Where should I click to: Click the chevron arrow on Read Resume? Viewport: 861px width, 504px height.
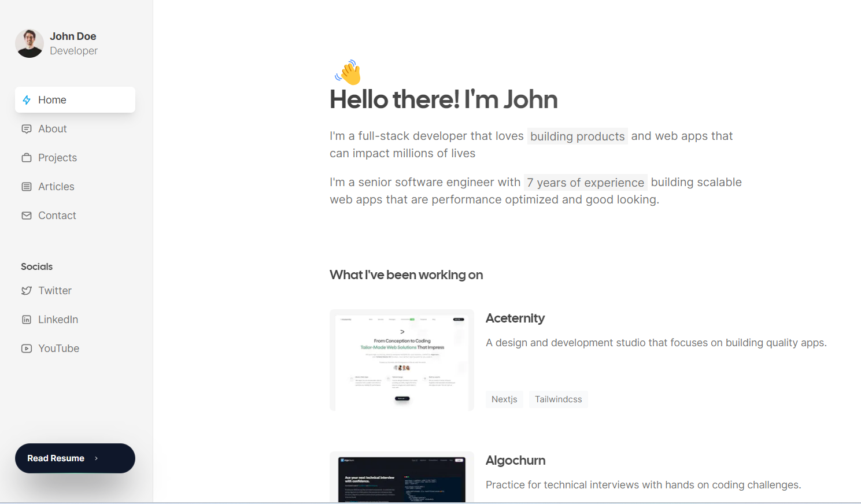(x=97, y=458)
